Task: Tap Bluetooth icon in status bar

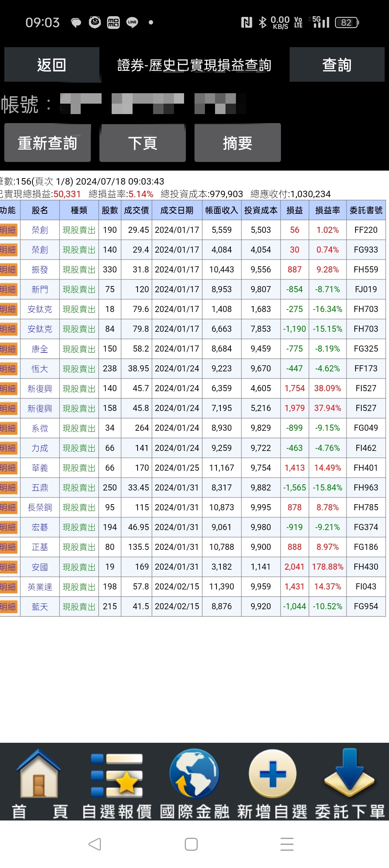Action: click(x=263, y=22)
